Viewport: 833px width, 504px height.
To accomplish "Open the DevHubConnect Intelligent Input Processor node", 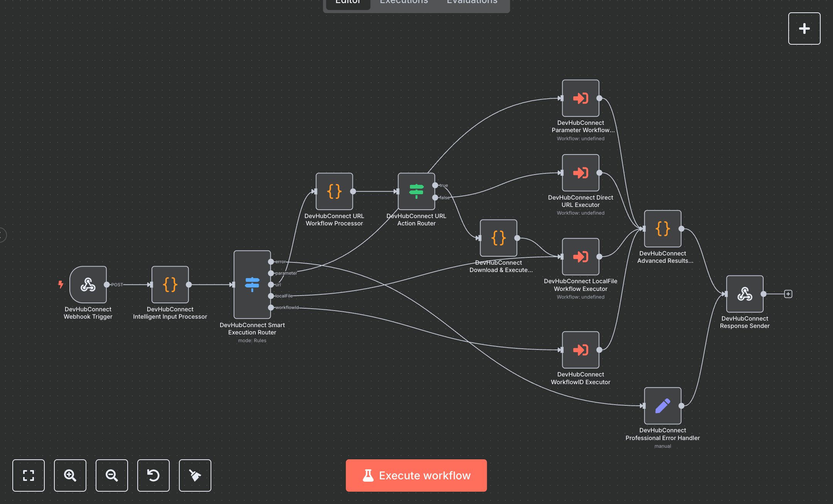I will [x=170, y=285].
